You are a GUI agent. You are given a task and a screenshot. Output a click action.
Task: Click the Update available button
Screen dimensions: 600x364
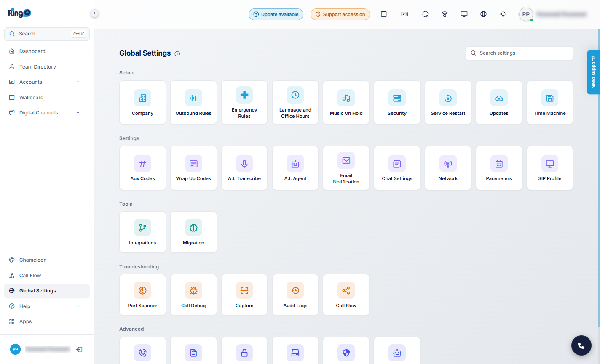tap(276, 14)
